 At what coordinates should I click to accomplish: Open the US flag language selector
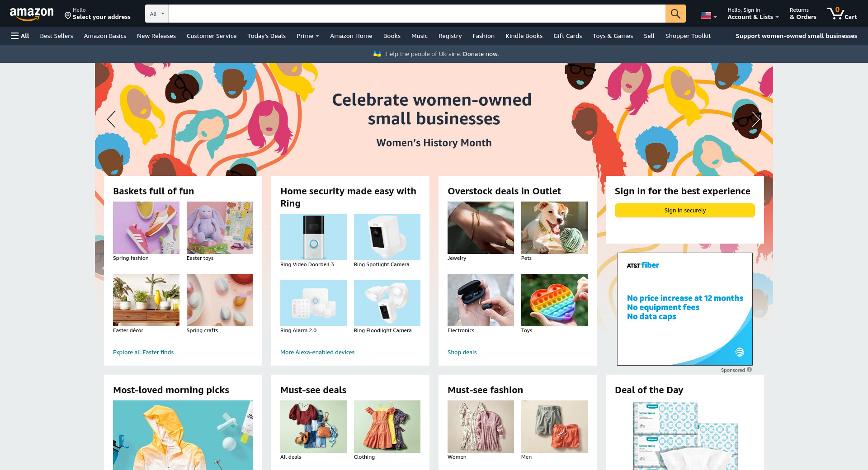[709, 15]
